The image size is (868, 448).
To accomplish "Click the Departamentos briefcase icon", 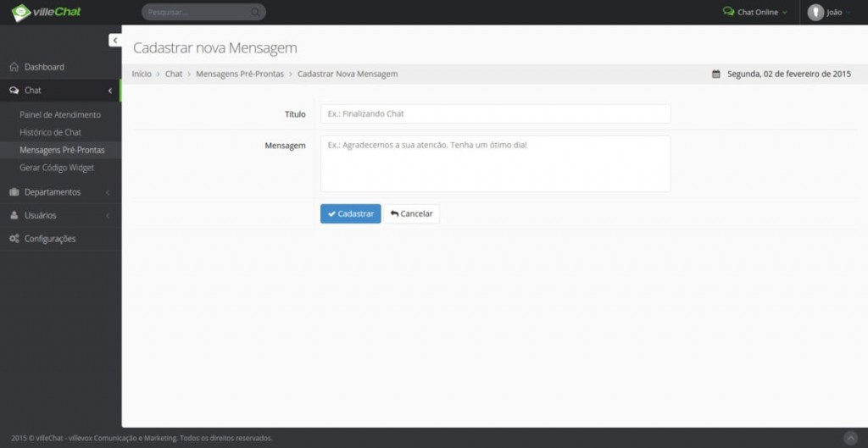I will (x=14, y=192).
